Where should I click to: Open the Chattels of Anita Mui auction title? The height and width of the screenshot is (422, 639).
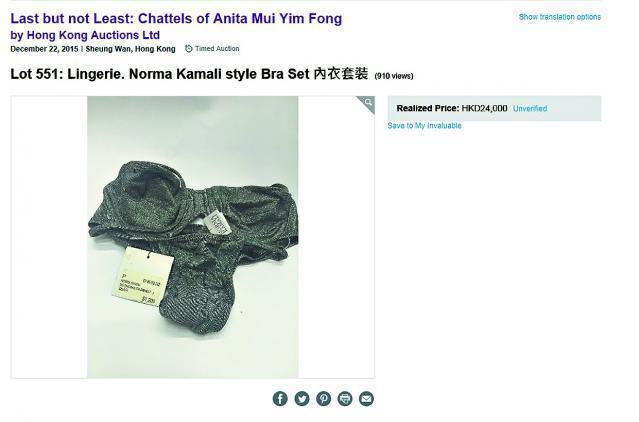pyautogui.click(x=176, y=18)
